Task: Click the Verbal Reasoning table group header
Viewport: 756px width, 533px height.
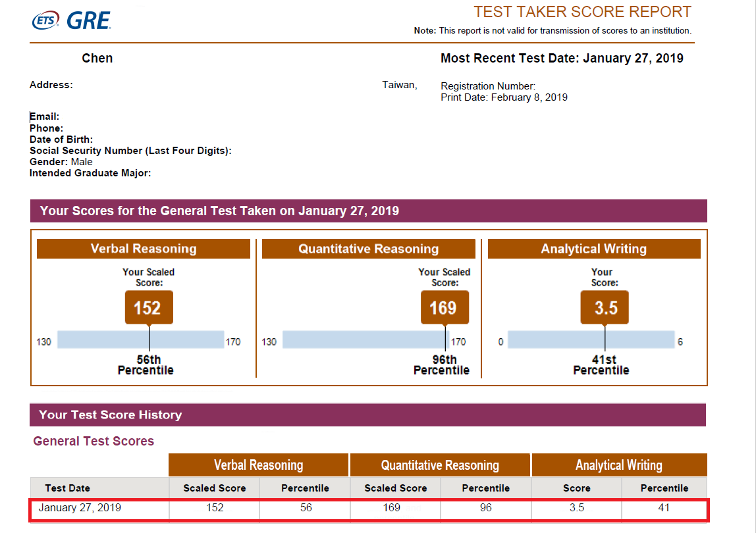Action: point(258,465)
